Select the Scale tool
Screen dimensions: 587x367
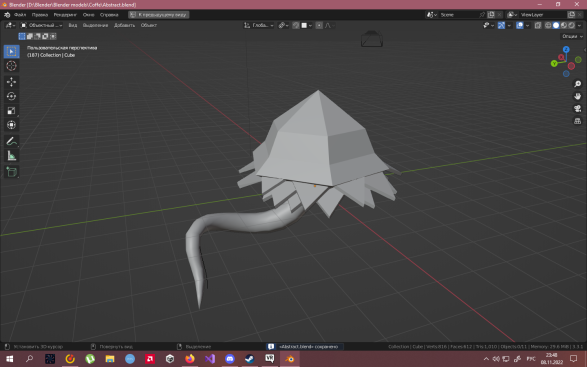(11, 110)
